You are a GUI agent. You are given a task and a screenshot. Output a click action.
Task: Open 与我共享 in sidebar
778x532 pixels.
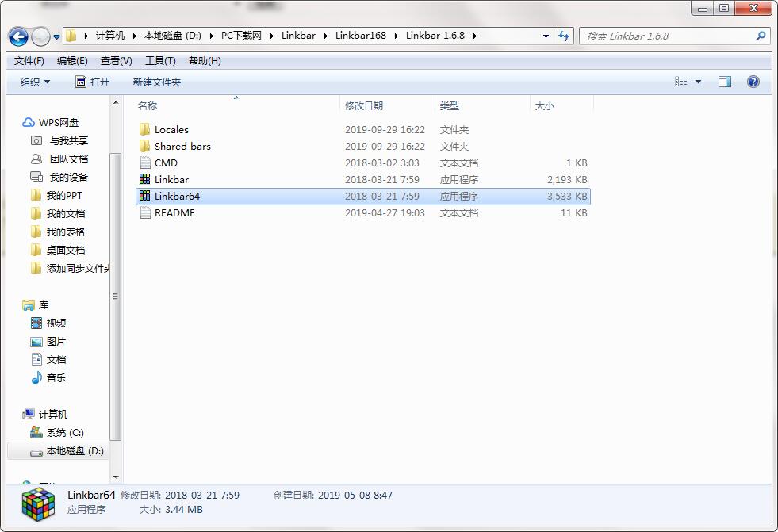point(59,141)
